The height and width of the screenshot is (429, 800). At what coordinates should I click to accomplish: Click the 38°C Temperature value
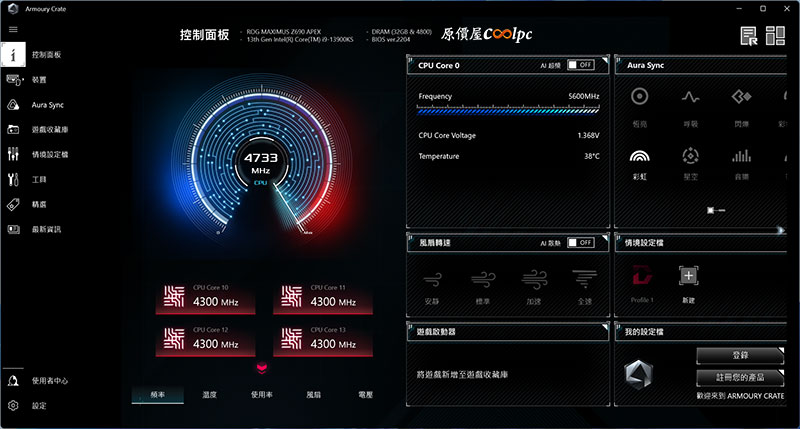(x=592, y=156)
